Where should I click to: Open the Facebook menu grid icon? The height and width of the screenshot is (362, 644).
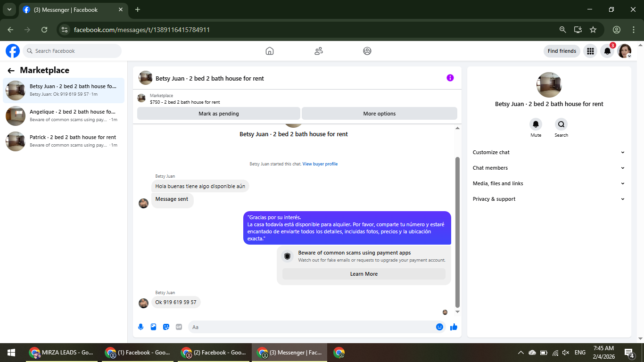click(590, 51)
